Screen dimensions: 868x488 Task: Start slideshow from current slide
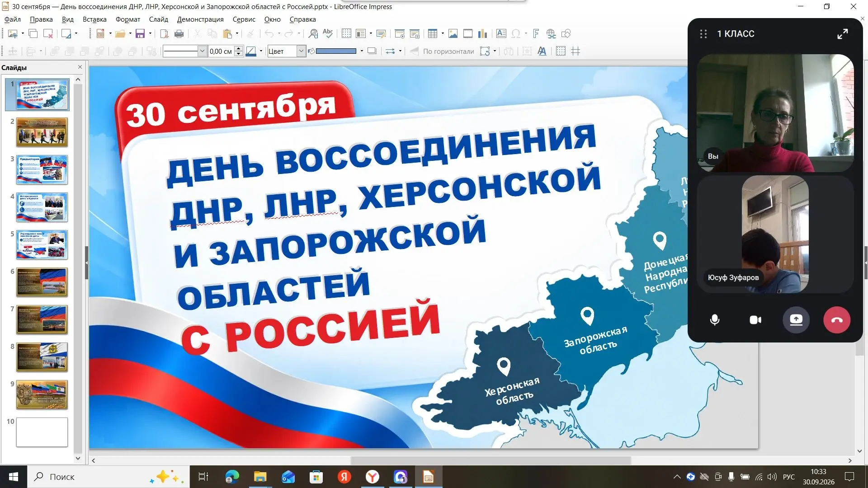415,33
